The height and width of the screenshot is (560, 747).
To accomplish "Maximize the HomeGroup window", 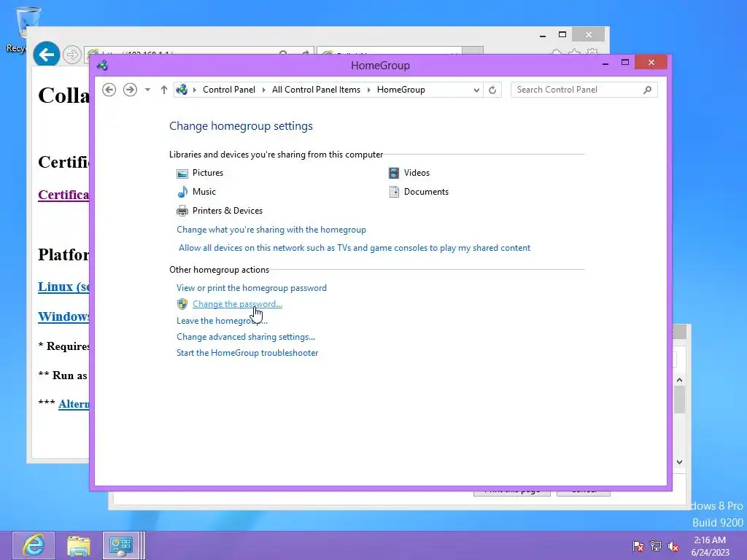I will coord(625,63).
